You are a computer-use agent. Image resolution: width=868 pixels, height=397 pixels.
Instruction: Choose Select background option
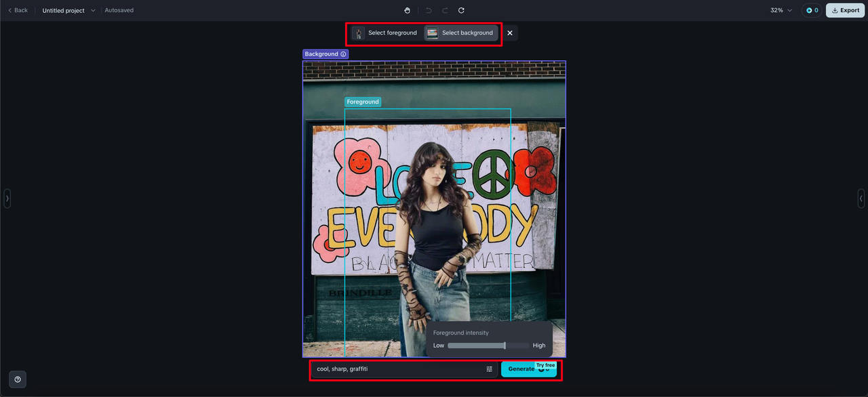coord(461,33)
